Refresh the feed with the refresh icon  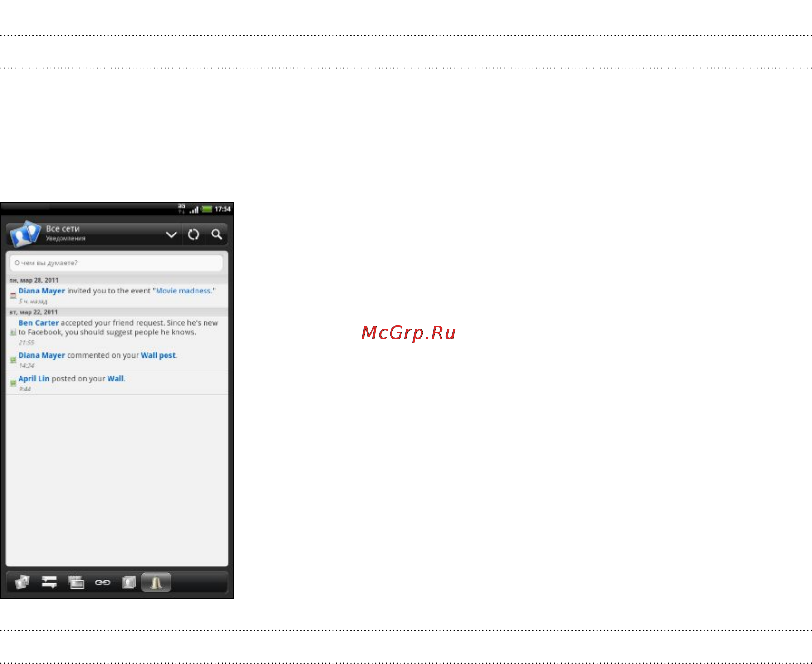pyautogui.click(x=194, y=234)
